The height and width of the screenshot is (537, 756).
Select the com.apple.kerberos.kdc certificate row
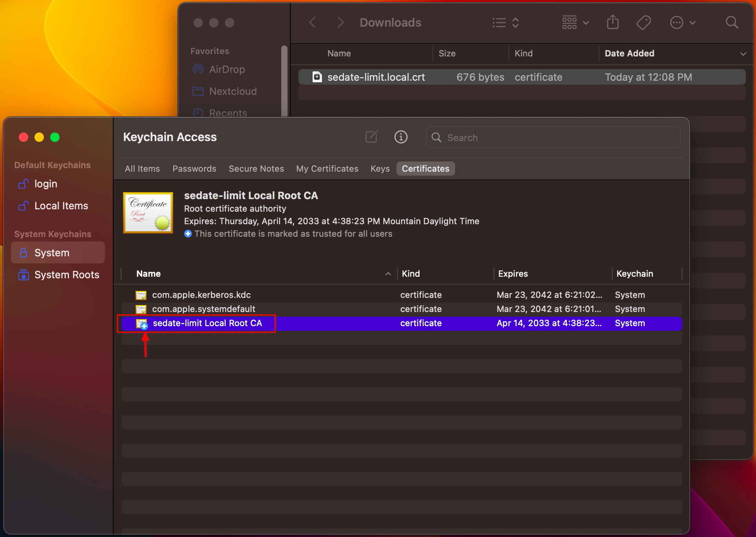click(201, 295)
